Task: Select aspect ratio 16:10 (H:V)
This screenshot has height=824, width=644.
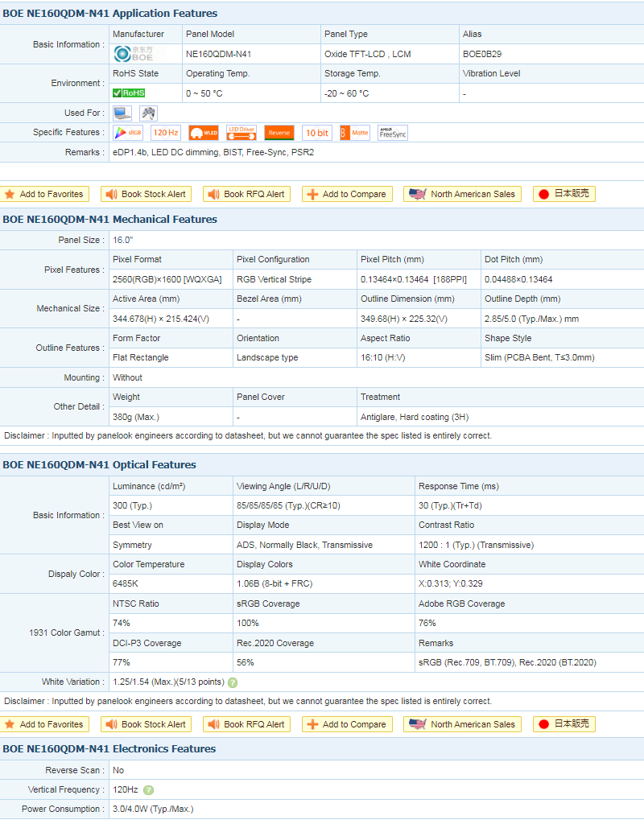Action: coord(382,357)
